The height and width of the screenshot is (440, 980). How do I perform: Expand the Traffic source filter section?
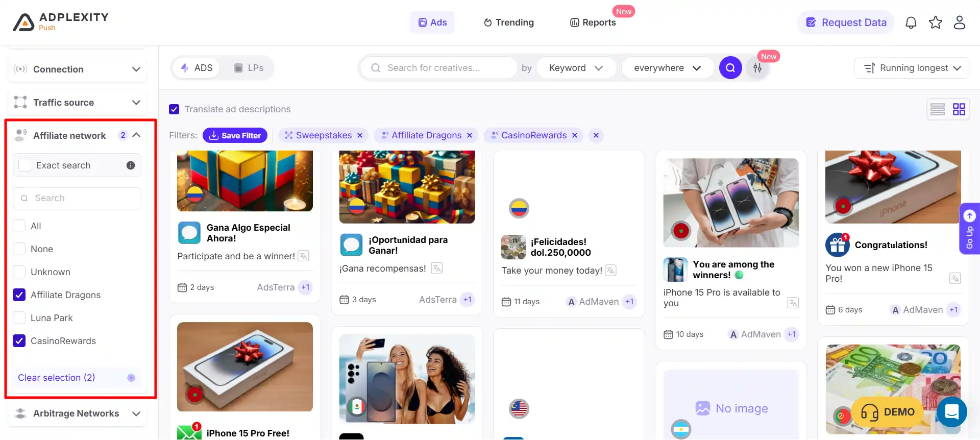pos(77,103)
